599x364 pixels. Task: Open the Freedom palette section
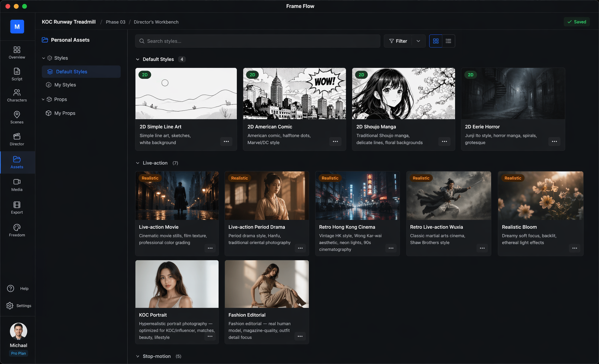pyautogui.click(x=17, y=230)
